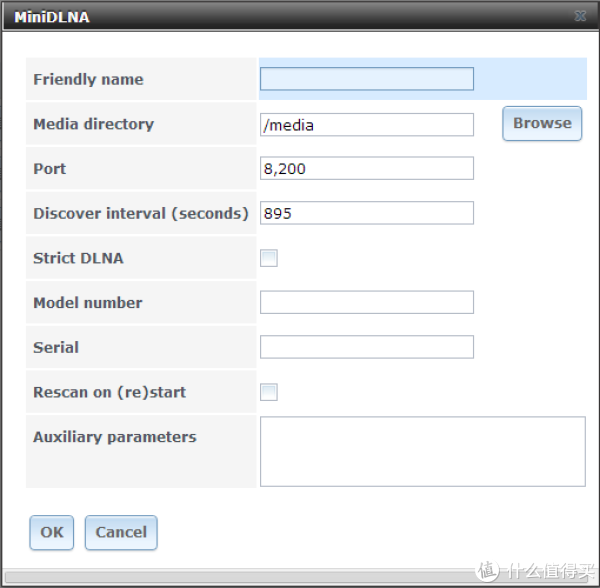Image resolution: width=600 pixels, height=588 pixels.
Task: Click inside the Auxiliary parameters text area
Action: pos(422,451)
